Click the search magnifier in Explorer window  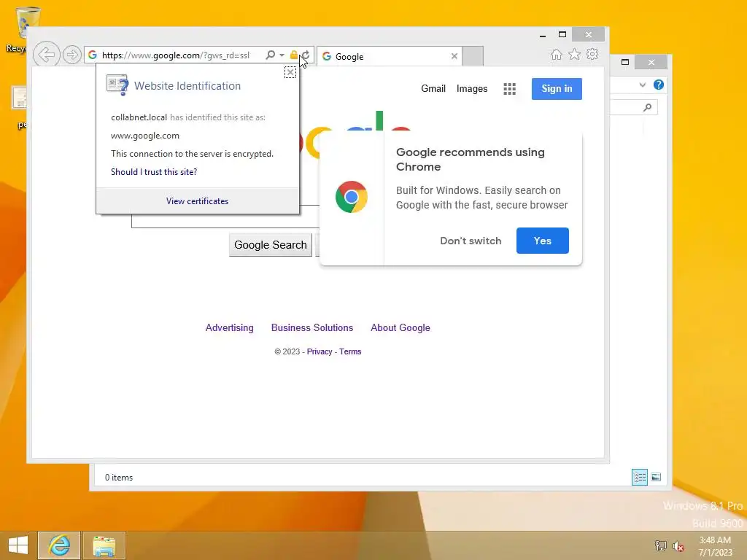pos(647,108)
